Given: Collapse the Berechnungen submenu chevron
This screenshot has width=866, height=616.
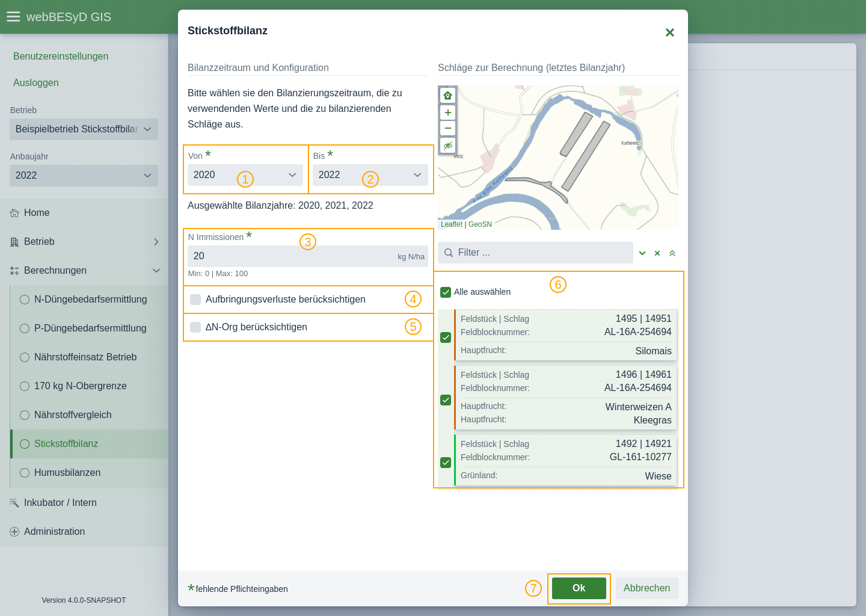Looking at the screenshot, I should coord(156,271).
